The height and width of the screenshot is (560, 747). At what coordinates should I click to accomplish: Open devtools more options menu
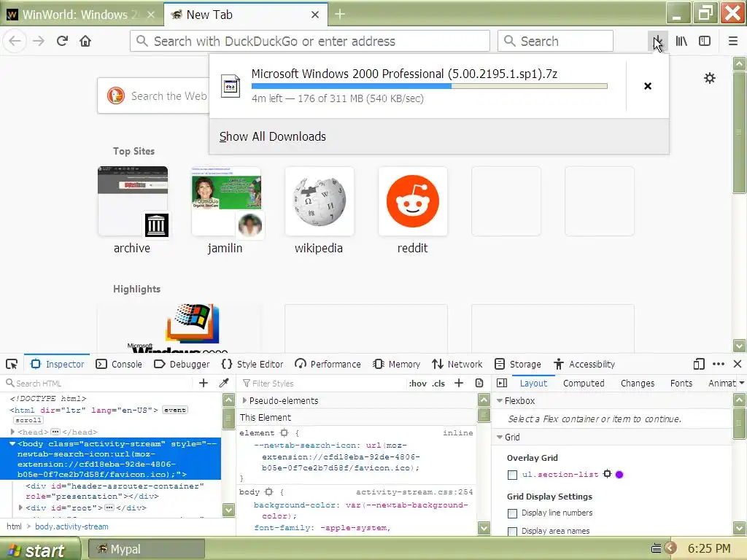click(x=719, y=365)
